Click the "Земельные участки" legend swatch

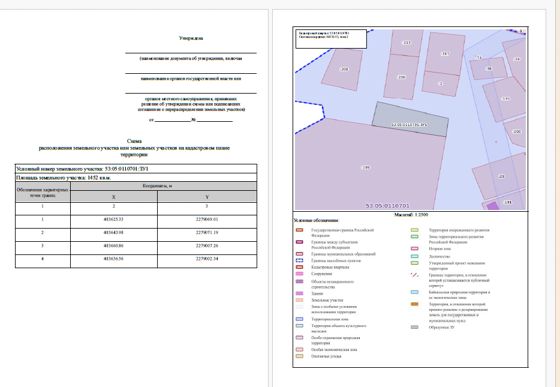[300, 300]
